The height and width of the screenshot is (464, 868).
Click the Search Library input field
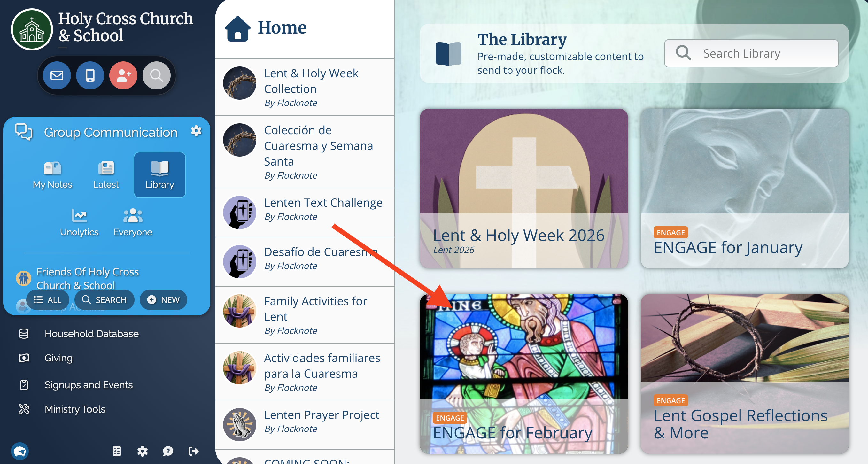pyautogui.click(x=751, y=53)
